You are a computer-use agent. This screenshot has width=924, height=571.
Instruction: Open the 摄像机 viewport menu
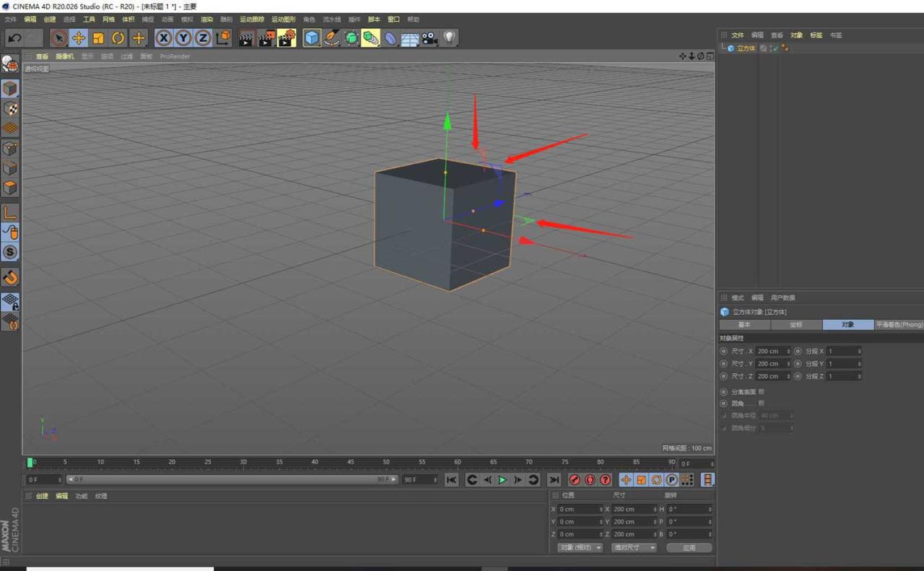64,56
